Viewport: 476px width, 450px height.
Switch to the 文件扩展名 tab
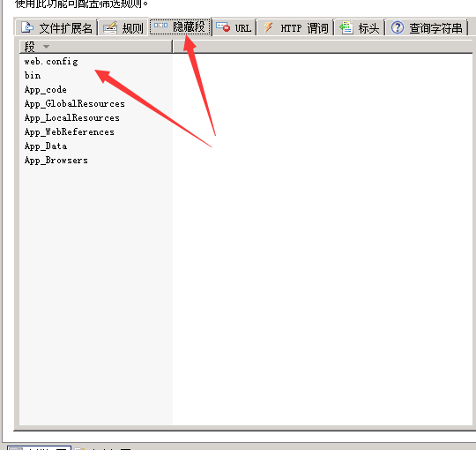(x=56, y=27)
